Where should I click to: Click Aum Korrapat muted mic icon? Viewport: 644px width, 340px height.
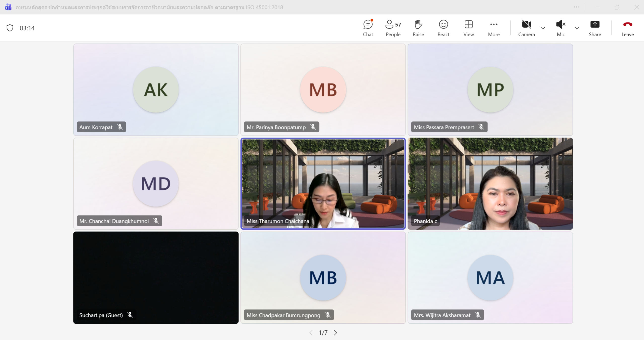click(120, 127)
